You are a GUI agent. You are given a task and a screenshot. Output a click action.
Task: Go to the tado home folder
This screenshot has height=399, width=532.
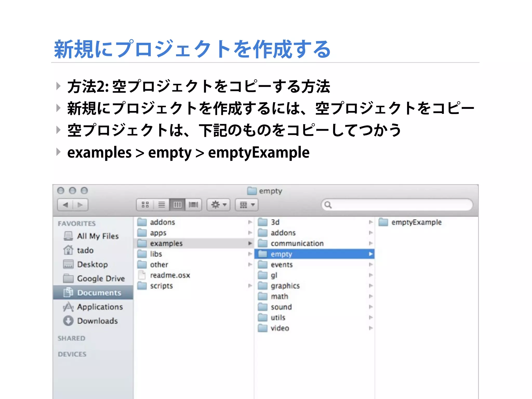tap(85, 250)
